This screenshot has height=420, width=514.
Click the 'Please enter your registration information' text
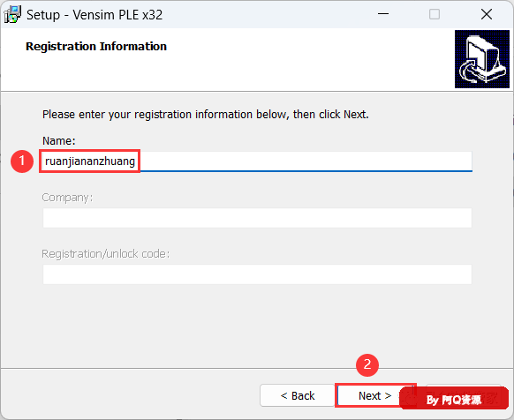(206, 115)
